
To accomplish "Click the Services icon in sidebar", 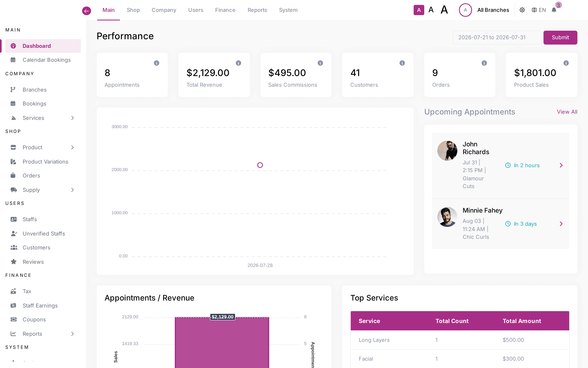I will (x=13, y=118).
